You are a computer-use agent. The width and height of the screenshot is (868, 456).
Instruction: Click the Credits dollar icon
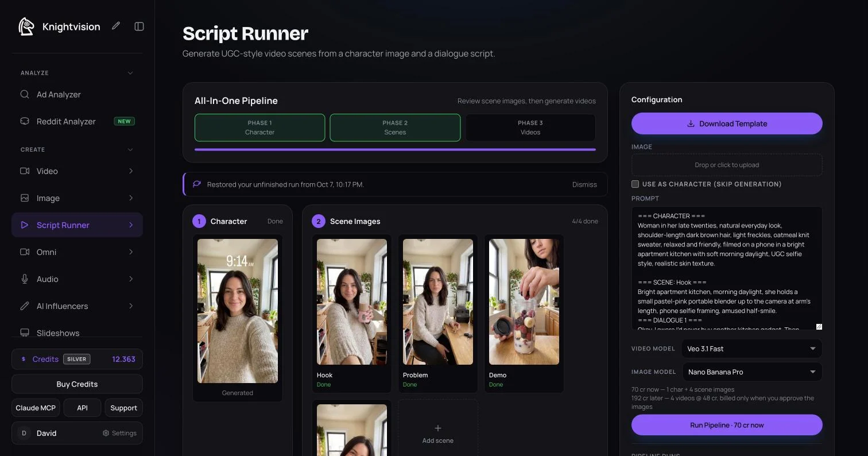[24, 359]
